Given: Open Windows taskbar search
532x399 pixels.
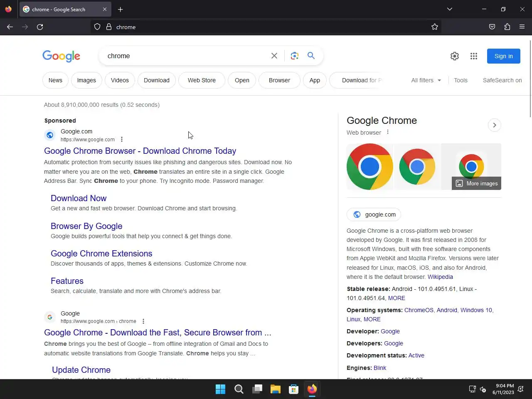Looking at the screenshot, I should tap(239, 389).
